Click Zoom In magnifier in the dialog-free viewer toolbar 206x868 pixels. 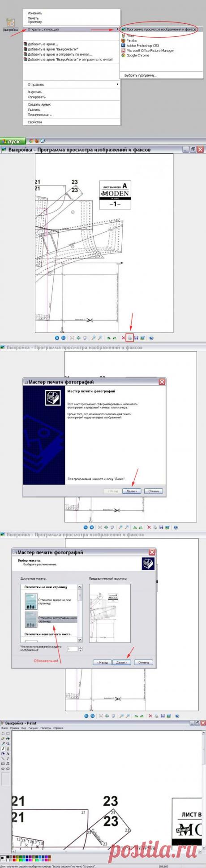pyautogui.click(x=94, y=338)
